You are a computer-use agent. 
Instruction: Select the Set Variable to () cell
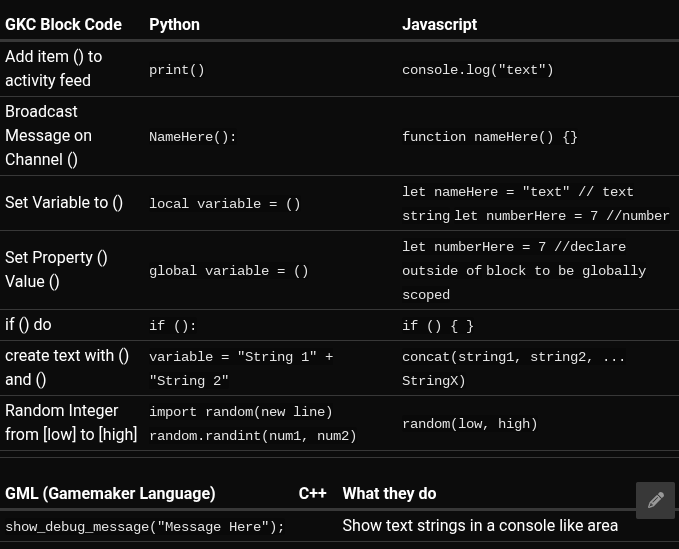(x=64, y=203)
